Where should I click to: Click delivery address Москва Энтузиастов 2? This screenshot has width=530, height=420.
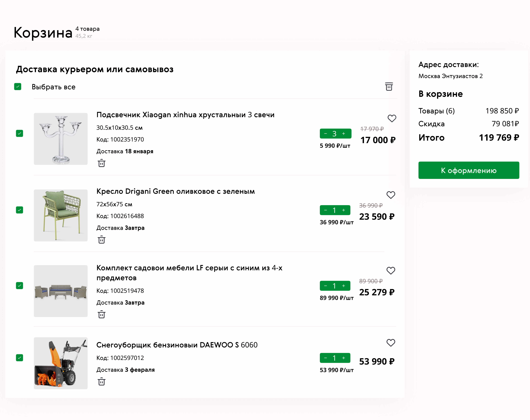pos(450,76)
